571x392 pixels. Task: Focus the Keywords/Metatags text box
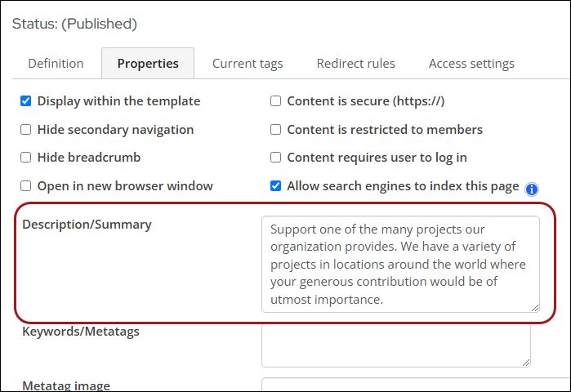pyautogui.click(x=396, y=345)
